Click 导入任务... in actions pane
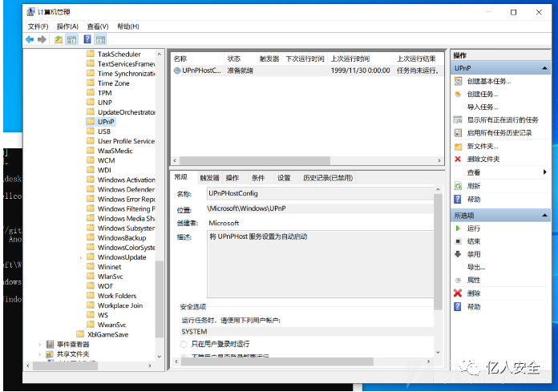Viewport: 558px width, 392px height. [x=483, y=107]
